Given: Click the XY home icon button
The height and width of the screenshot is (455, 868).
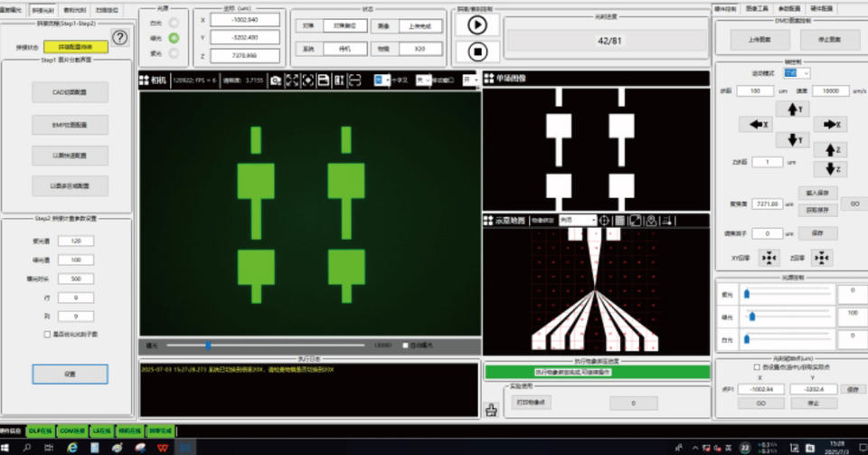Looking at the screenshot, I should coord(769,258).
